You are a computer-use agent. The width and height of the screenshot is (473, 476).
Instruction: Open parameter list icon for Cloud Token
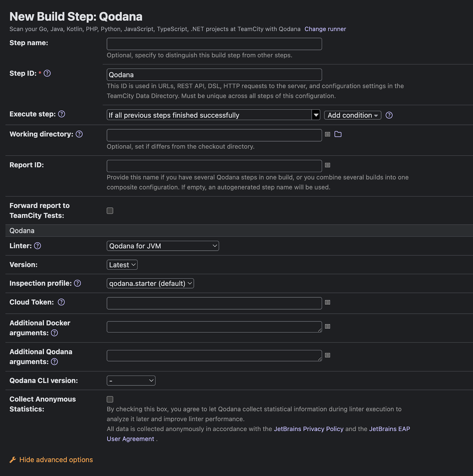pyautogui.click(x=328, y=303)
